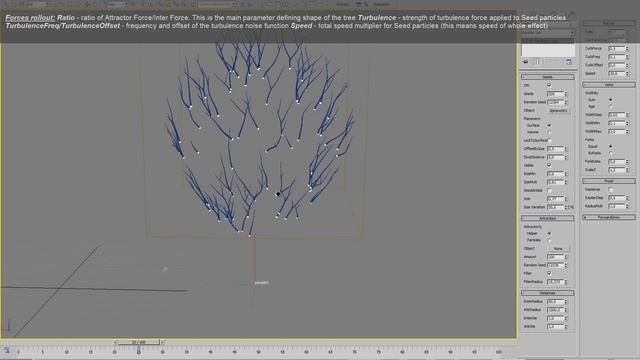Open the Modifier List dropdown
Image resolution: width=640 pixels, height=360 pixels.
tap(547, 32)
